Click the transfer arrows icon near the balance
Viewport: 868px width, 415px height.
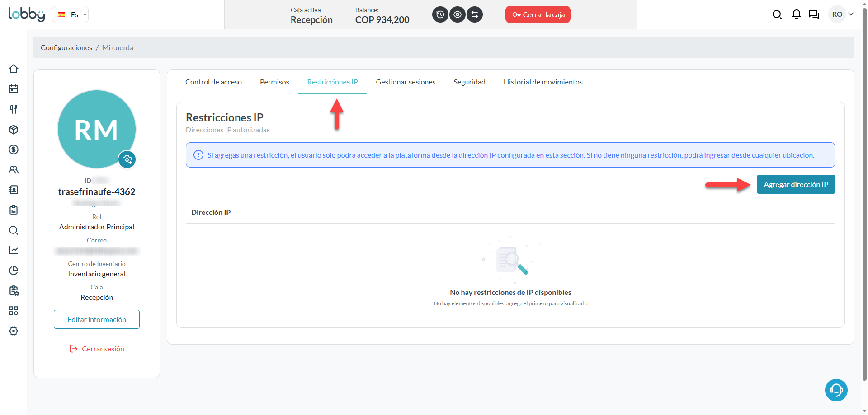(x=475, y=14)
